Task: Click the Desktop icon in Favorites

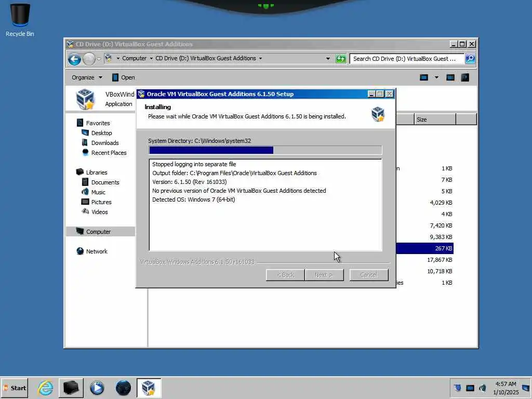Action: pyautogui.click(x=85, y=132)
